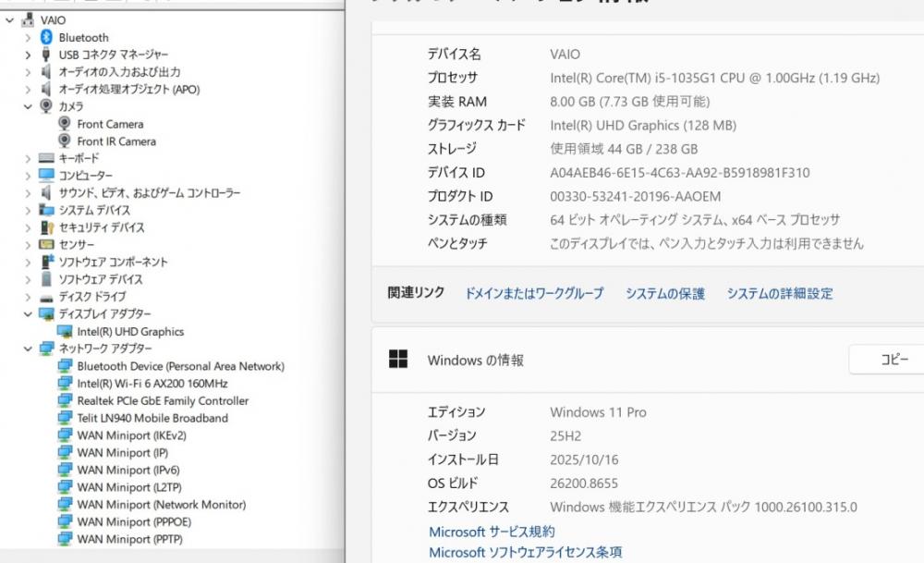This screenshot has height=563, width=924.
Task: Open システムの保護 link
Action: [x=665, y=293]
